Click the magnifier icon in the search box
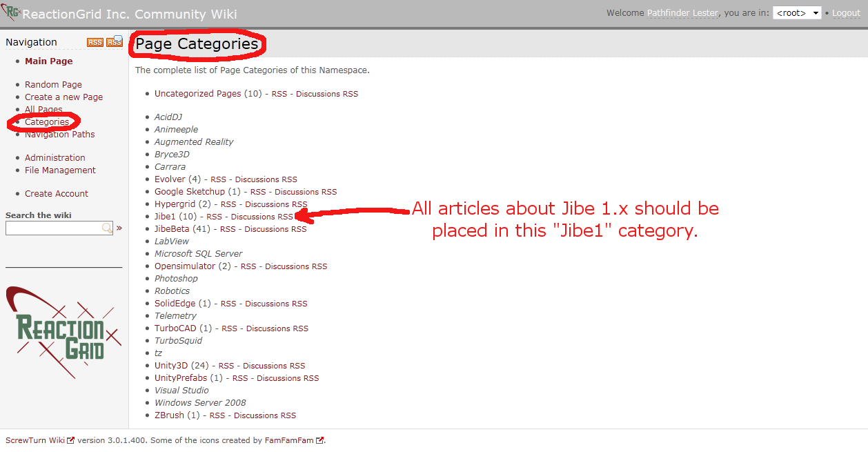 [107, 228]
